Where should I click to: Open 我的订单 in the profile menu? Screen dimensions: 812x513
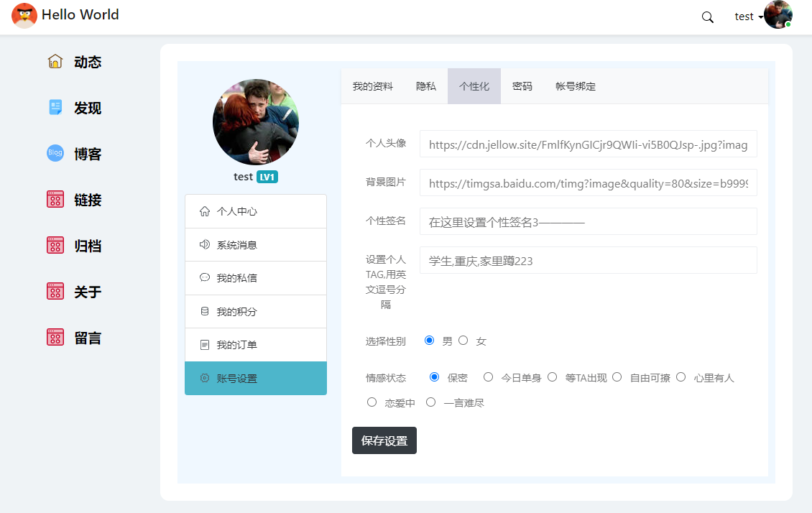pos(256,345)
